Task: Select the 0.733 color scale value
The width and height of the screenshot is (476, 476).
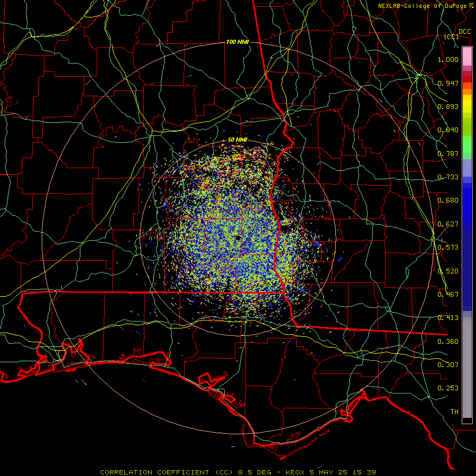Action: [x=448, y=177]
